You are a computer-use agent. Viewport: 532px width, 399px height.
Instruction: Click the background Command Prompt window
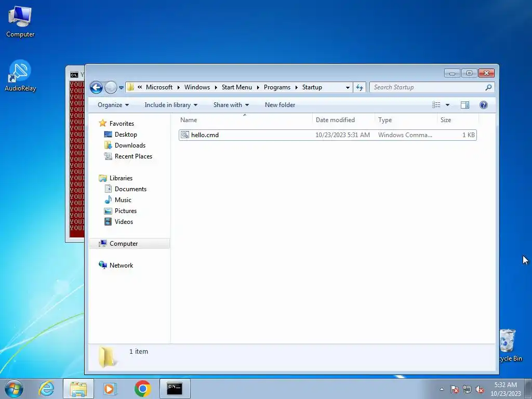click(x=75, y=153)
